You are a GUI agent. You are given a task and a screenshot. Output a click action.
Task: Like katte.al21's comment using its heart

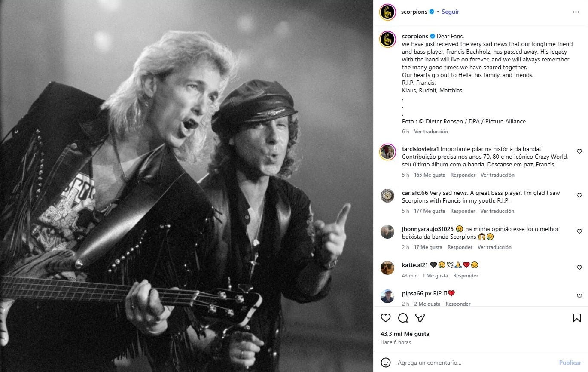pos(579,267)
